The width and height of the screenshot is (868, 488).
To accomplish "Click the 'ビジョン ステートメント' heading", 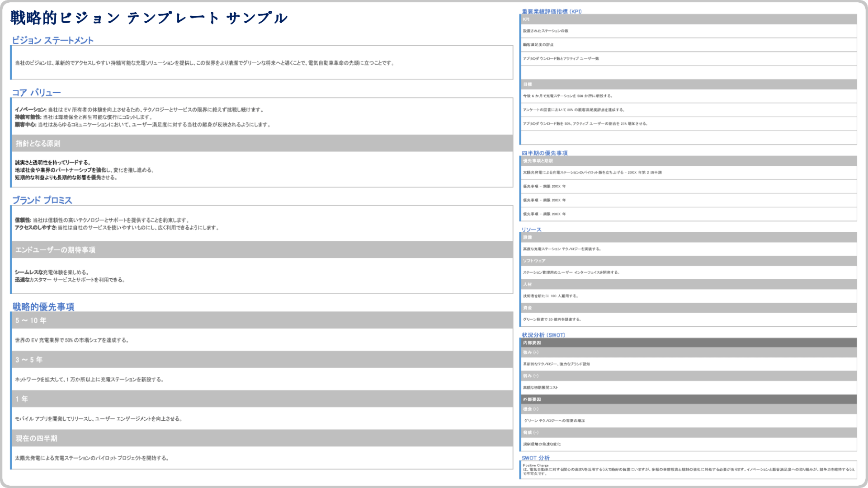I will pyautogui.click(x=52, y=40).
